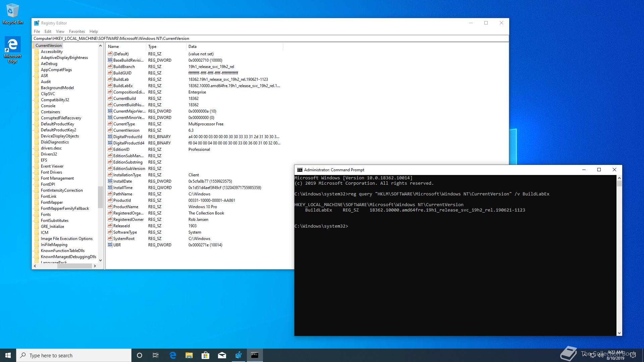Screen dimensions: 644x362
Task: Click the BaseBuildRevision DWORD value icon
Action: click(x=110, y=60)
